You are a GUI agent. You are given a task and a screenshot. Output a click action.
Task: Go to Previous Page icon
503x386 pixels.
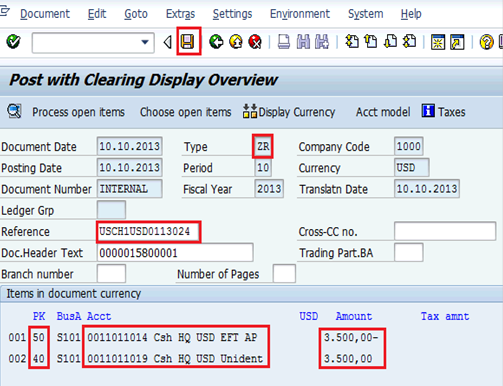pyautogui.click(x=371, y=42)
